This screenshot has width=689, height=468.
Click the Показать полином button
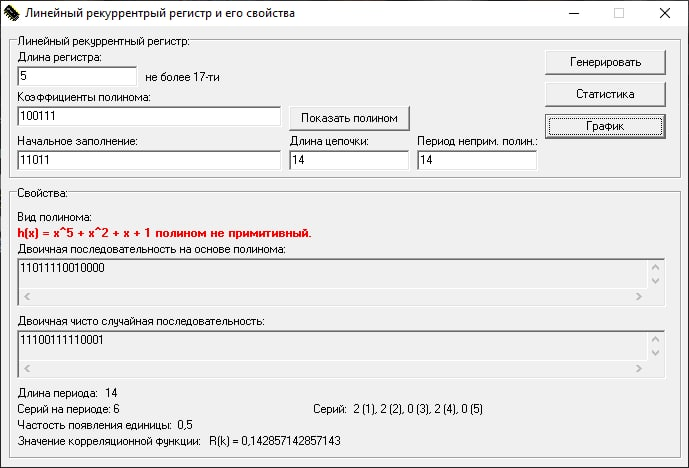(x=349, y=118)
